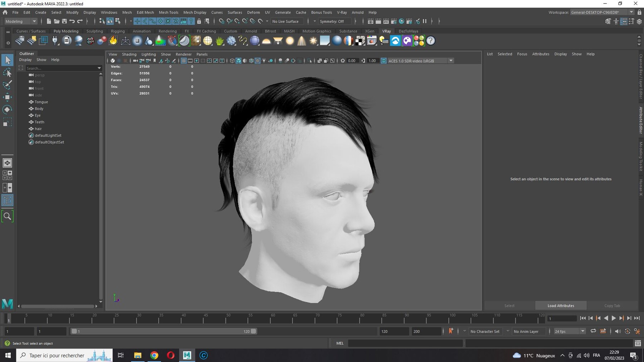644x362 pixels.
Task: Choose the Paint selection tool
Action: [7, 85]
